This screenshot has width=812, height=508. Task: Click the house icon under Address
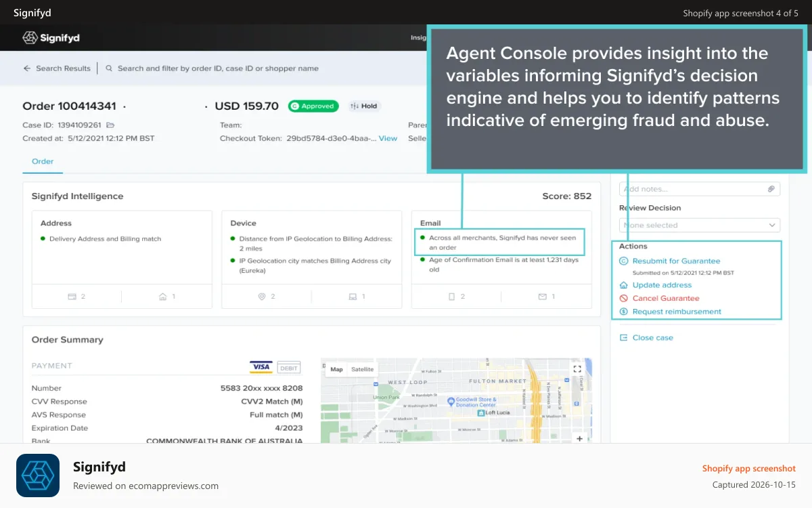pyautogui.click(x=162, y=297)
